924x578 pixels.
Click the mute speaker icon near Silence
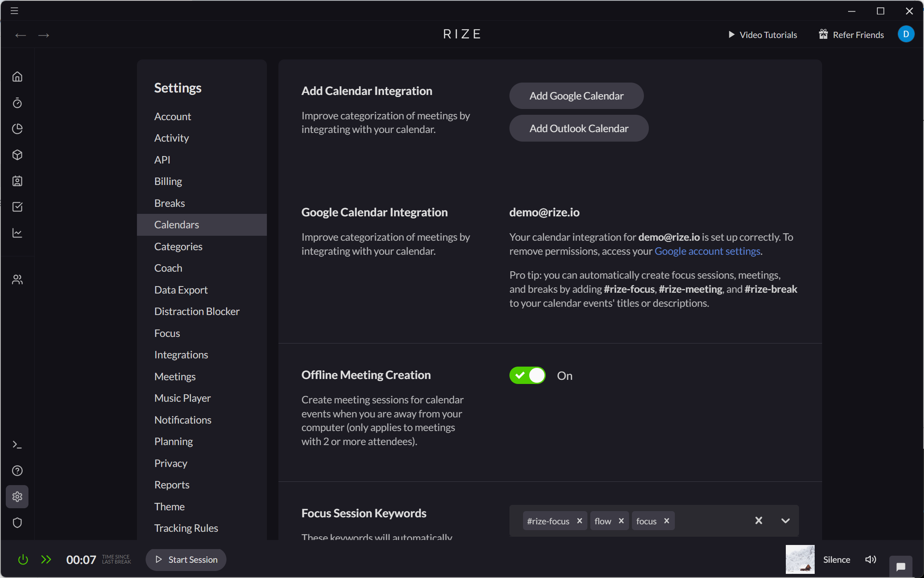coord(870,559)
